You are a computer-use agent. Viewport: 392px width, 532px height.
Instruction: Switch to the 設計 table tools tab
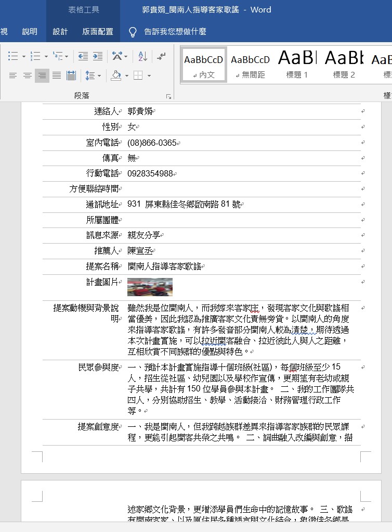point(60,32)
